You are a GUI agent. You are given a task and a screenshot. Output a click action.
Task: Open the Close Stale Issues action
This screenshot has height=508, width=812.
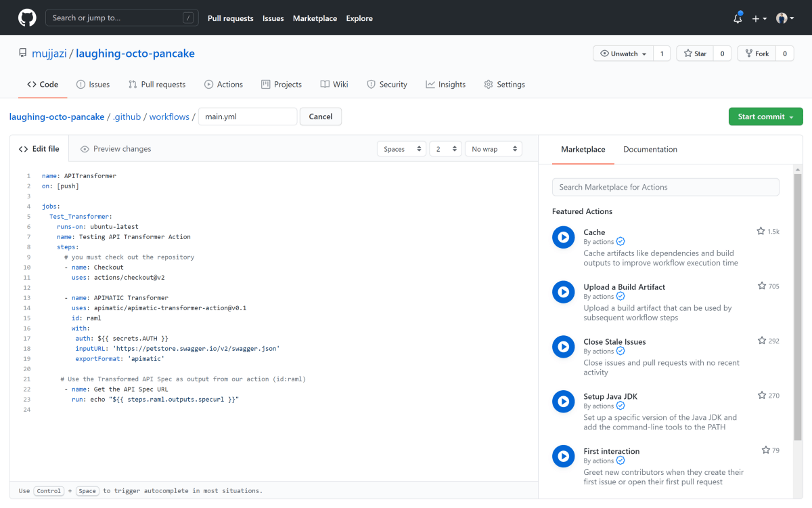[614, 341]
